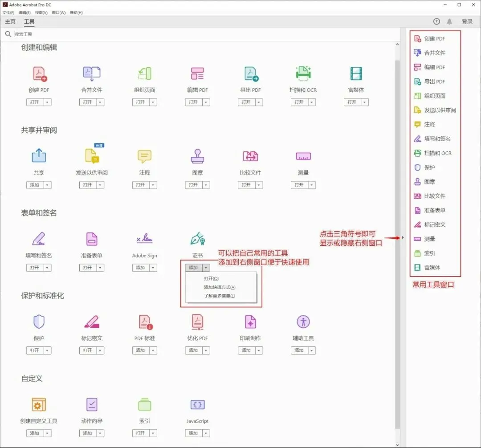Click 添加 button under 优化 PDF

tap(193, 350)
